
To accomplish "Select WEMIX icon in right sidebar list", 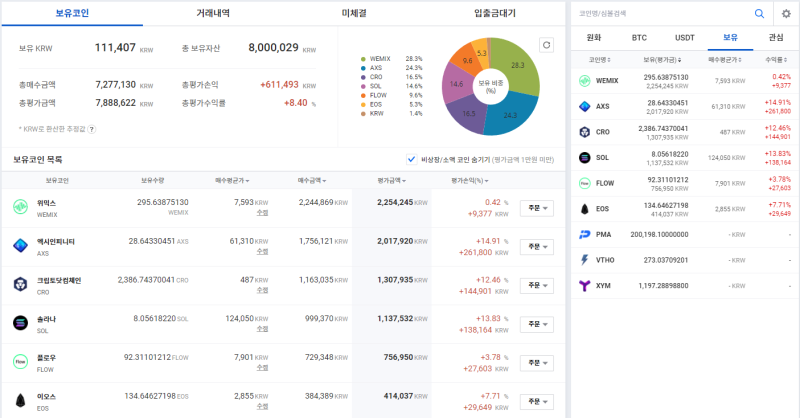I will click(x=585, y=81).
